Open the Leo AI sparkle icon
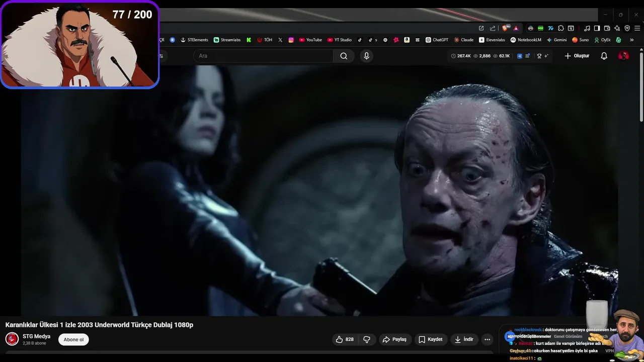This screenshot has width=644, height=362. (617, 28)
